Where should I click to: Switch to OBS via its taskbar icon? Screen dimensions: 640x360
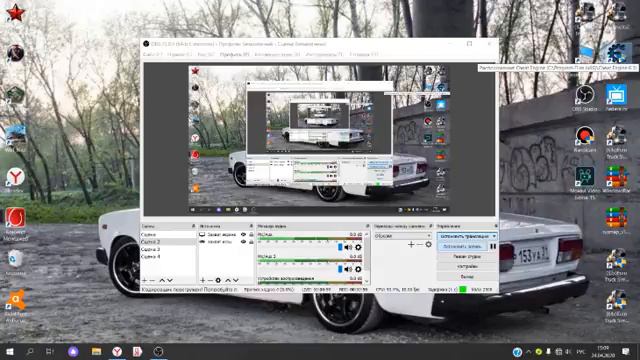pos(158,351)
